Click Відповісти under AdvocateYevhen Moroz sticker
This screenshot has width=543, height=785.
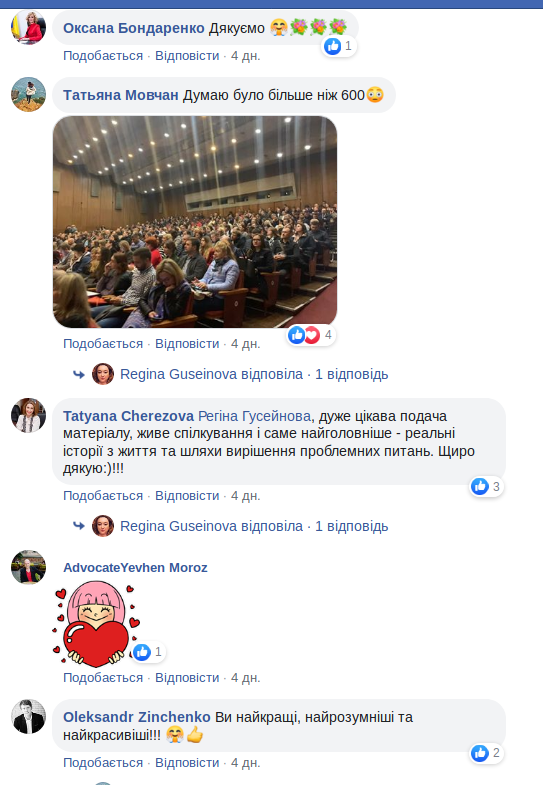(187, 677)
